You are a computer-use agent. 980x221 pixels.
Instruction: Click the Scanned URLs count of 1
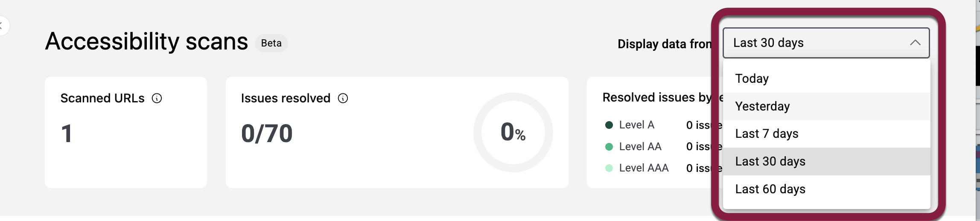[67, 134]
